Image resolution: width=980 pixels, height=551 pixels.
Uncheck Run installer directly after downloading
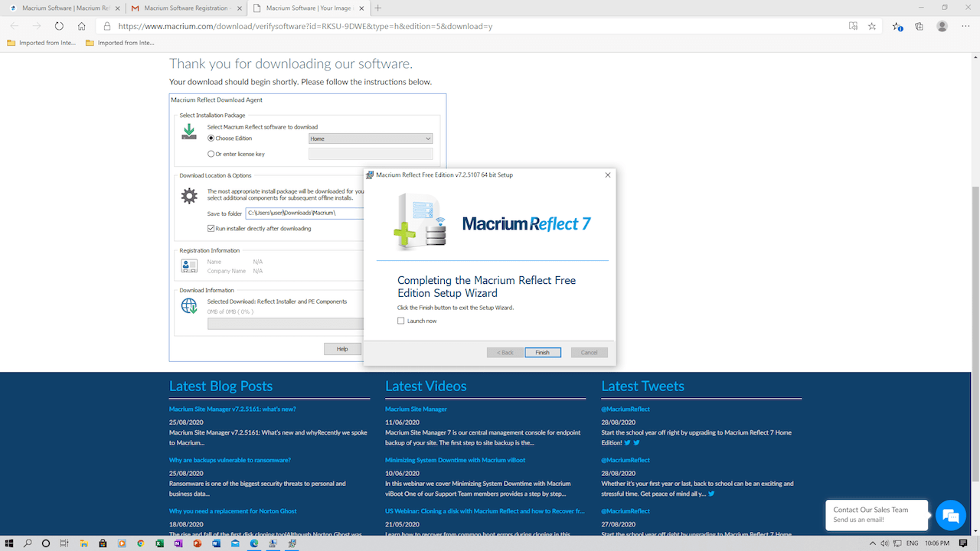tap(211, 228)
